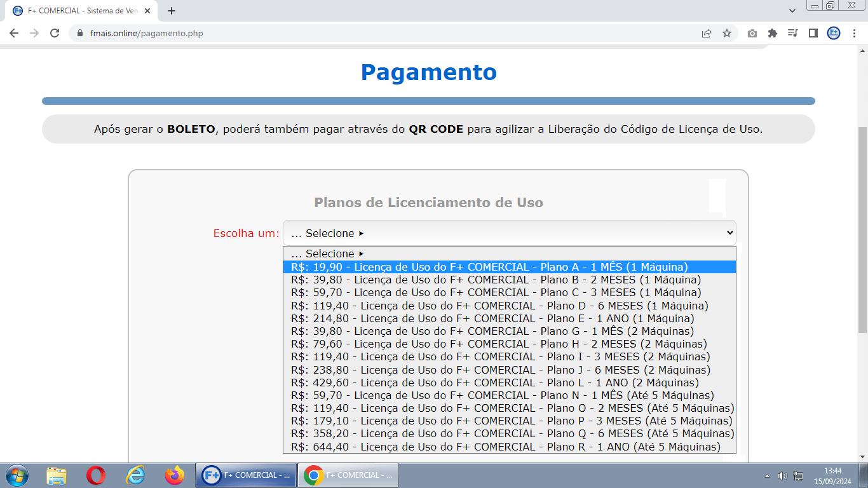This screenshot has height=488, width=868.
Task: Choose Plano O 2 MESES (Até 5 Máquinas)
Action: [x=509, y=408]
